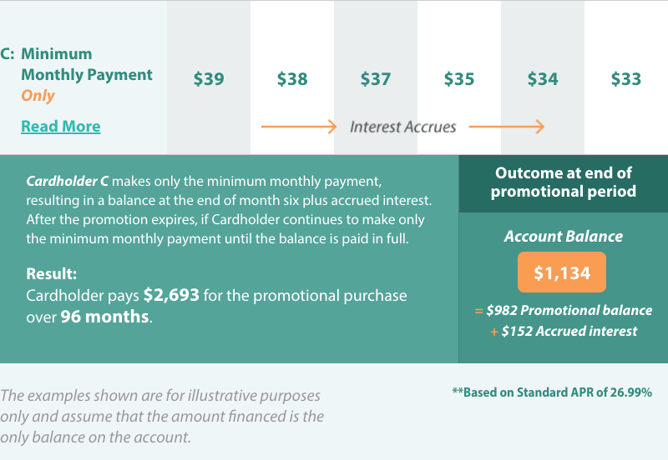Click the orange $1,134 account balance badge
The width and height of the screenshot is (668, 460).
click(562, 272)
